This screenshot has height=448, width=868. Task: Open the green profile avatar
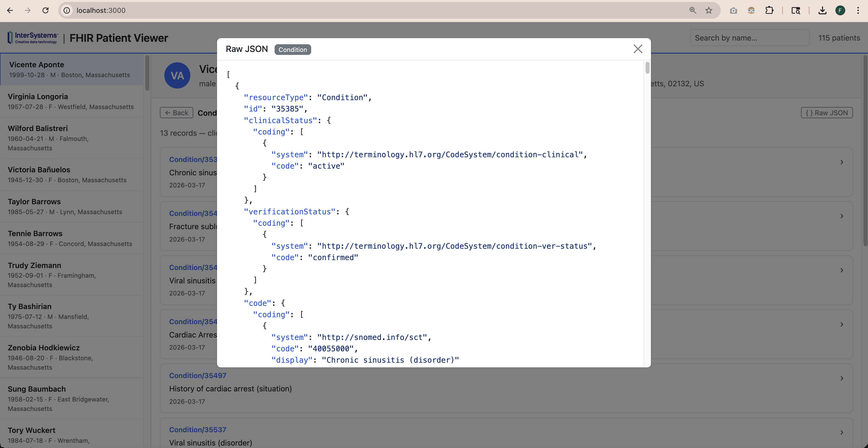tap(840, 10)
